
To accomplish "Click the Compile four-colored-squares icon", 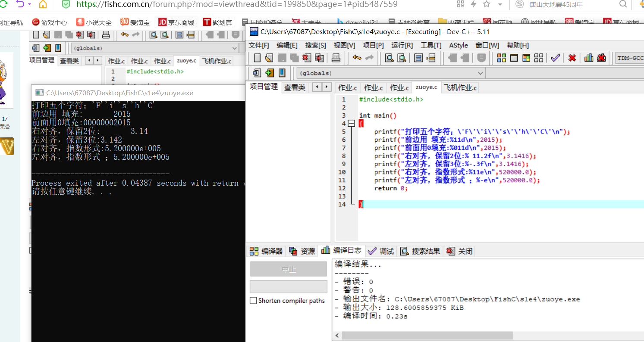I will tap(501, 58).
